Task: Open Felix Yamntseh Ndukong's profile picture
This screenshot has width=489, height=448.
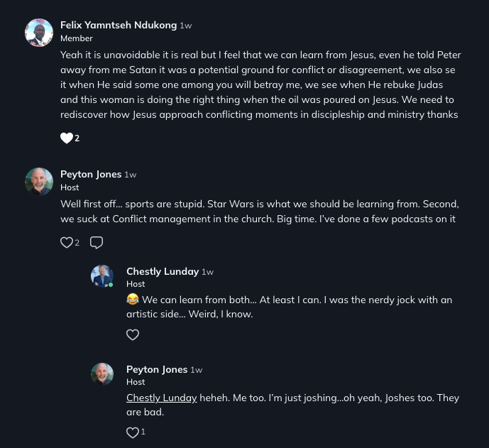Action: tap(39, 33)
